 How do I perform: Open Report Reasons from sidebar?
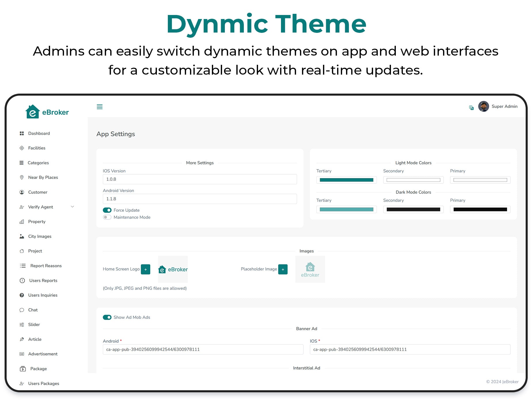click(x=46, y=266)
